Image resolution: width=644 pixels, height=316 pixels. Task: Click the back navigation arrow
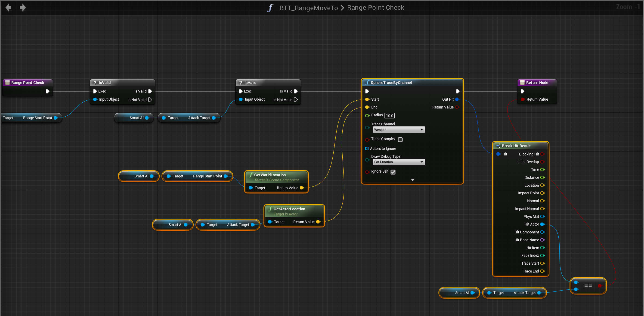point(8,7)
